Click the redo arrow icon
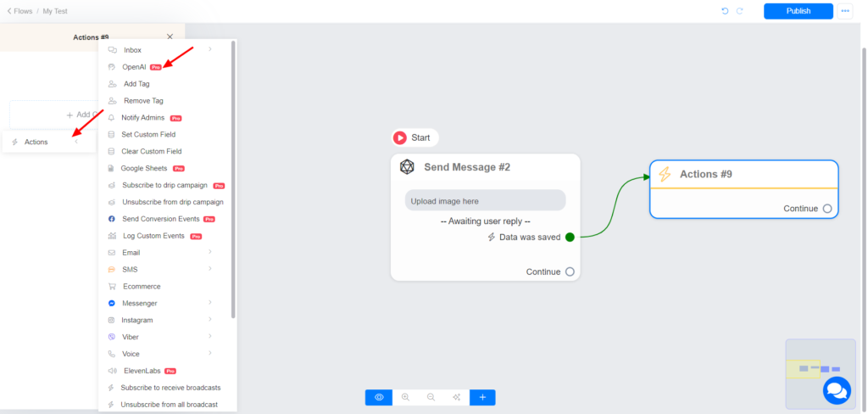The image size is (868, 414). tap(739, 11)
